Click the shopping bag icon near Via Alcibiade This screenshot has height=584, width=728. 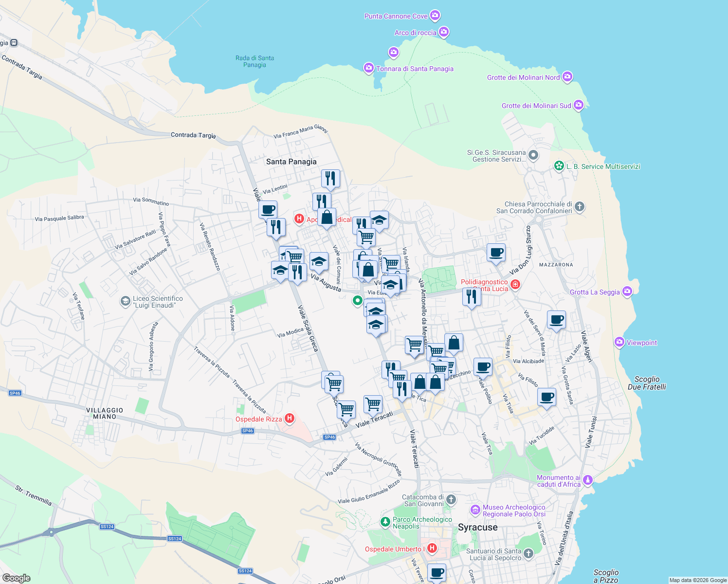click(454, 342)
